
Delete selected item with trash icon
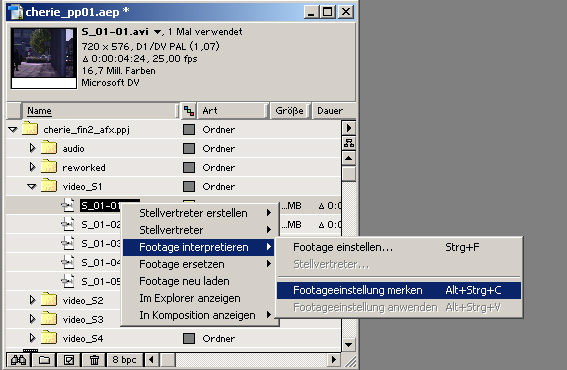click(x=94, y=360)
